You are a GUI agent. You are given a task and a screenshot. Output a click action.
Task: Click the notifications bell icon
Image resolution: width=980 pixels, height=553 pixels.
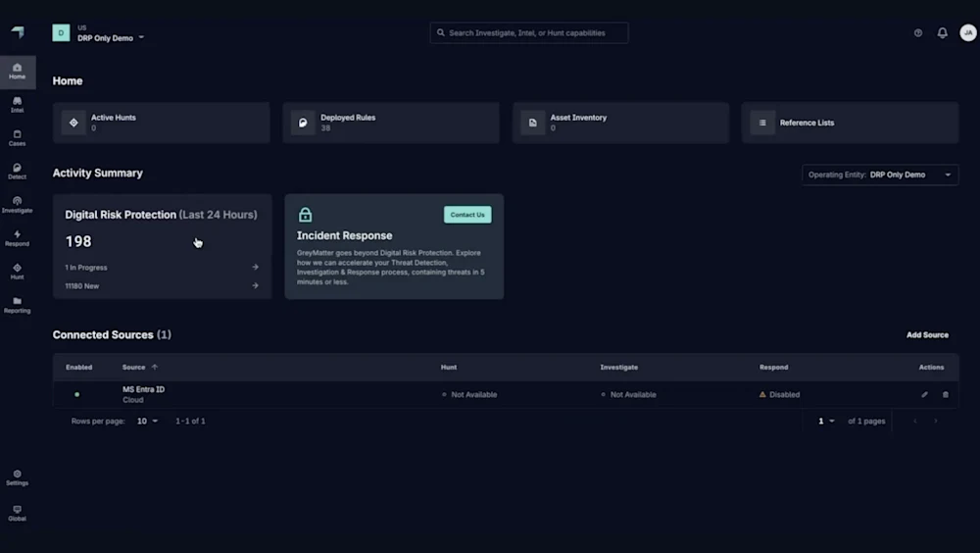(x=942, y=32)
